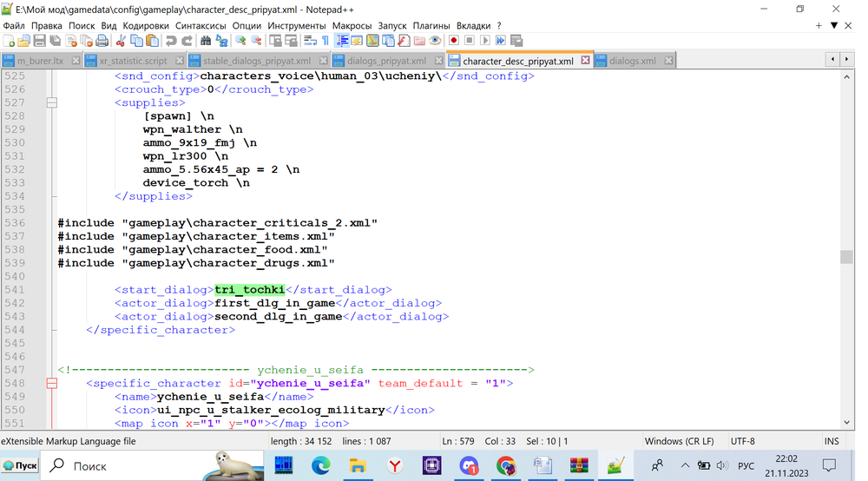Image resolution: width=868 pixels, height=481 pixels.
Task: Start macro recording with the red dot icon
Action: coord(453,41)
